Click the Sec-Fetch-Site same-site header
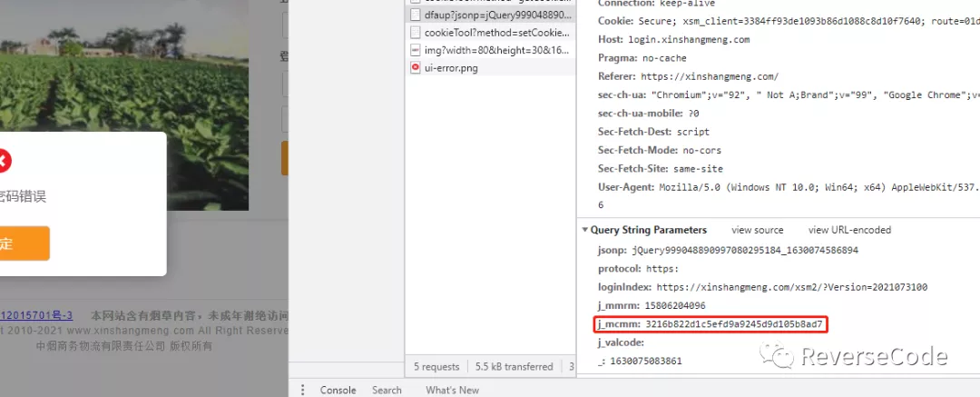 [660, 168]
